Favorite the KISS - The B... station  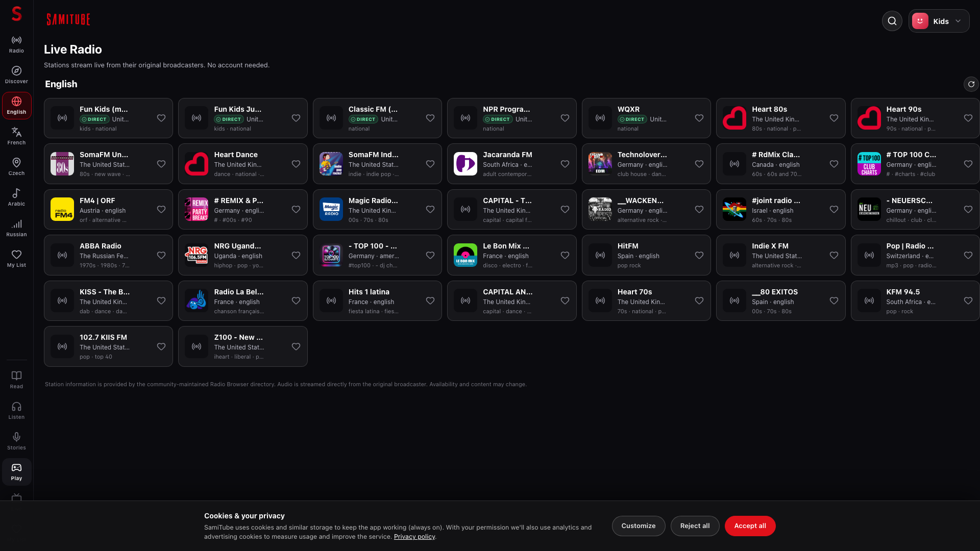coord(161,301)
